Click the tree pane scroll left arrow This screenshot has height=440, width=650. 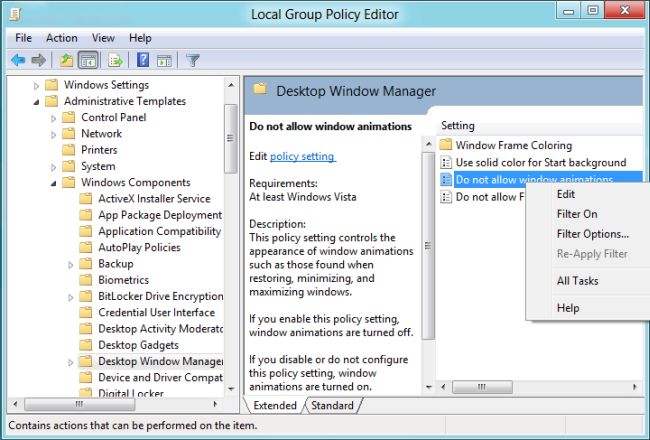15,404
